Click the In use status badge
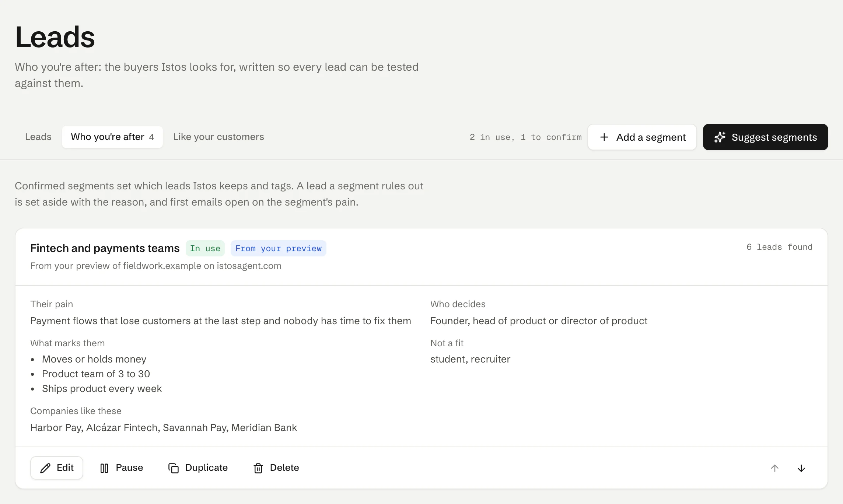The image size is (843, 504). coord(205,248)
